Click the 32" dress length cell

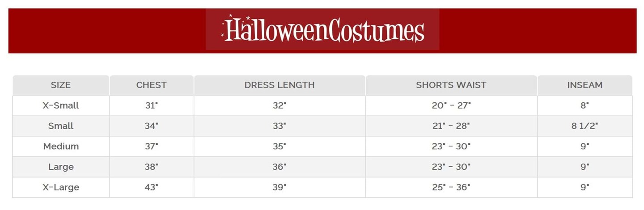[x=280, y=105]
